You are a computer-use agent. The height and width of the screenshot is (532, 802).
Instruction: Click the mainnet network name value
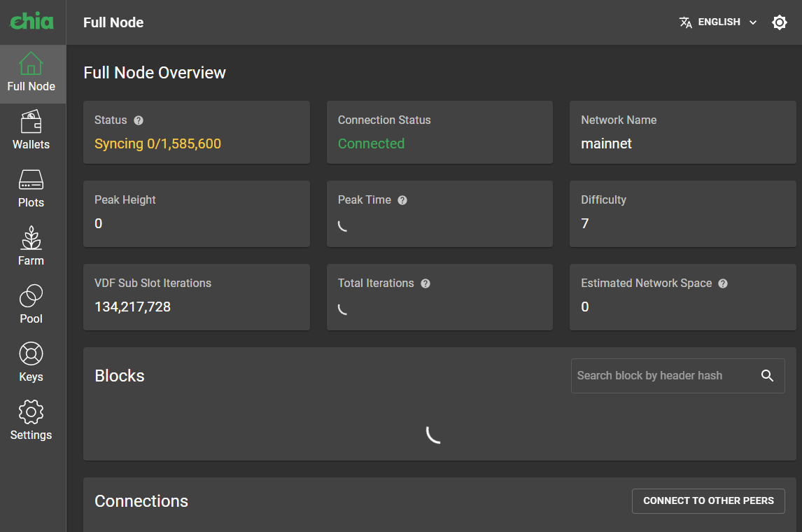[606, 143]
